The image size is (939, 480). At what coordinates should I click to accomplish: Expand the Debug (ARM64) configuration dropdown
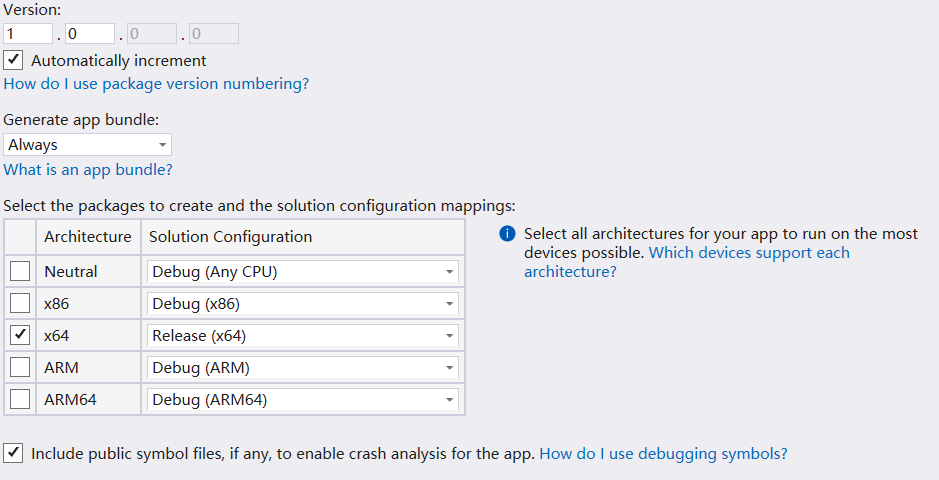[303, 399]
